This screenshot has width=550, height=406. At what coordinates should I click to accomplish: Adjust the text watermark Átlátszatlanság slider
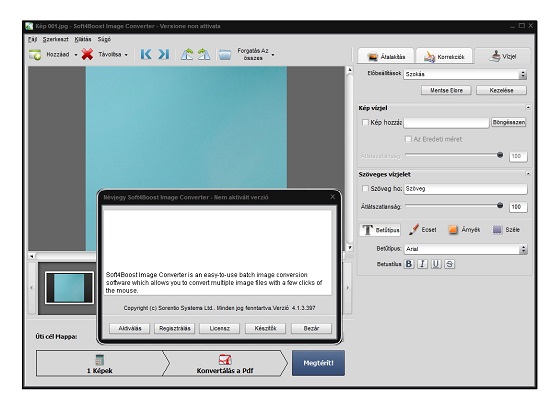click(500, 205)
